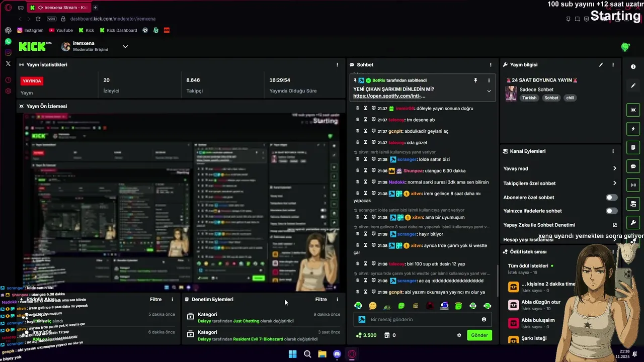The width and height of the screenshot is (644, 362).
Task: Open Yavaş mod options arrow
Action: [x=614, y=168]
